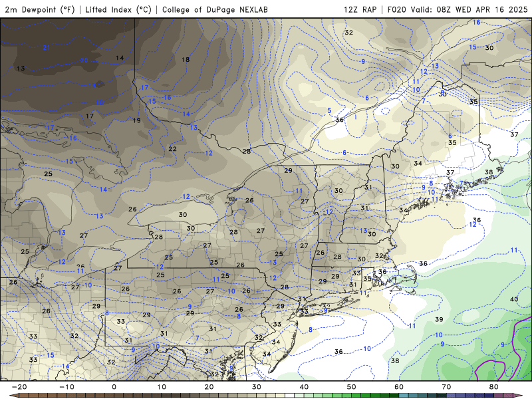
Task: Click the "Lifted Index (°C)" title label
Action: point(118,9)
